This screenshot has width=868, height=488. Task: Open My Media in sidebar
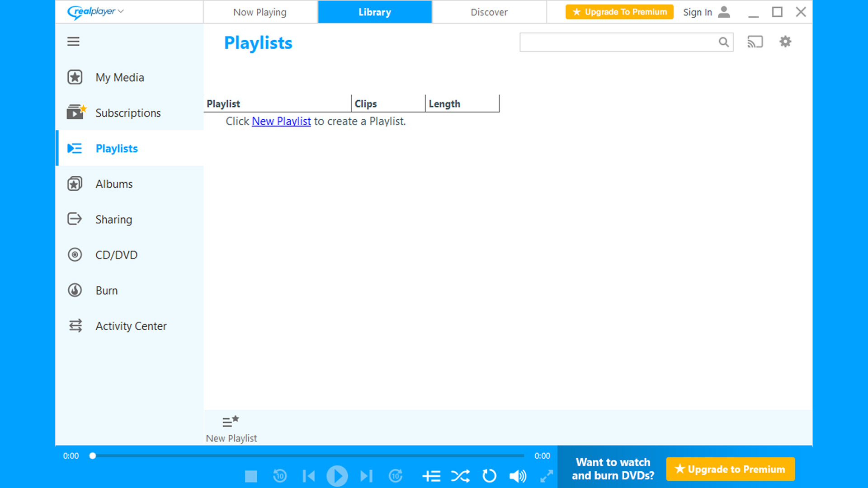click(x=129, y=77)
